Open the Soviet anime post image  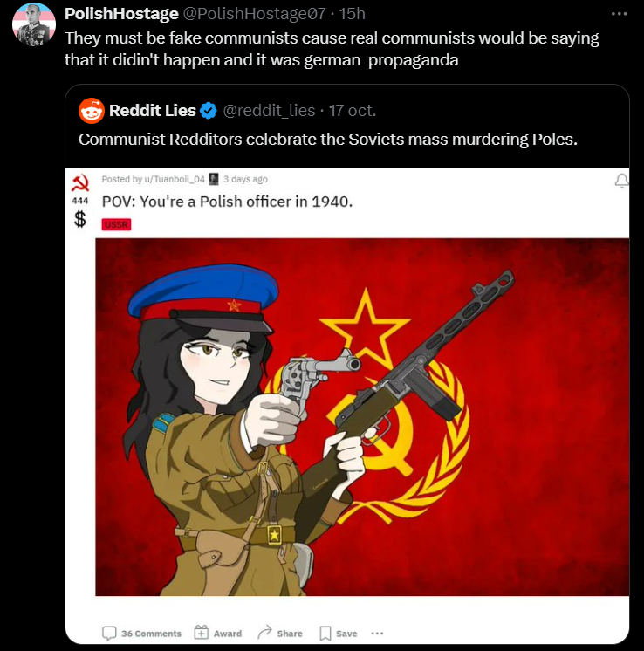pyautogui.click(x=362, y=417)
